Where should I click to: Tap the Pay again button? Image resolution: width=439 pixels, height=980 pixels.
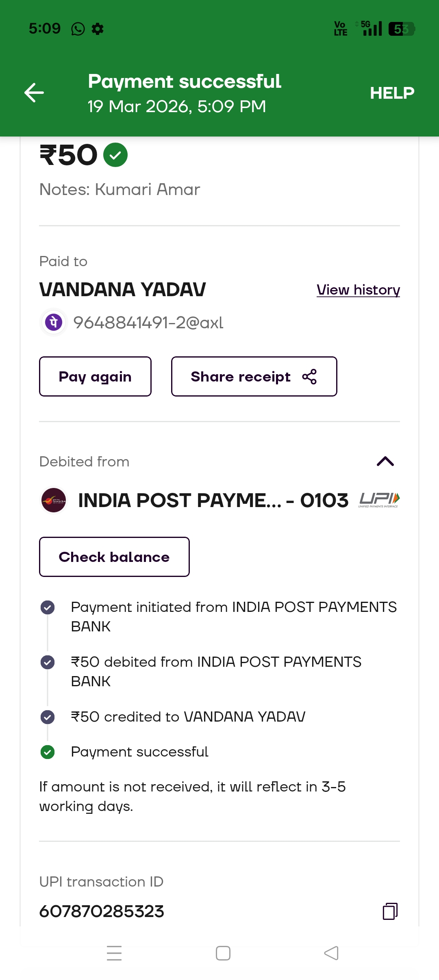point(95,377)
